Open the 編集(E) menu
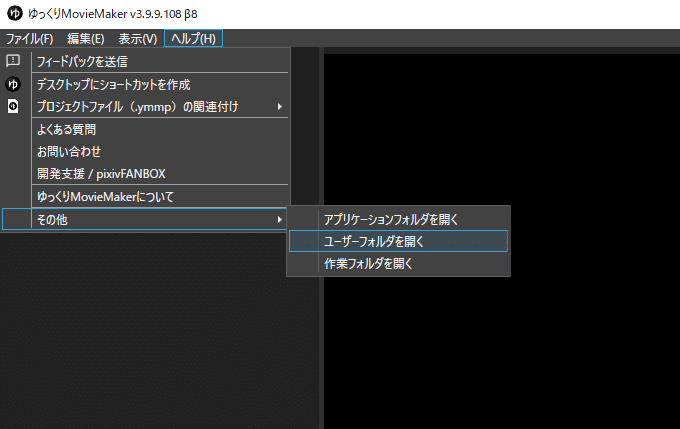This screenshot has height=429, width=680. [85, 39]
